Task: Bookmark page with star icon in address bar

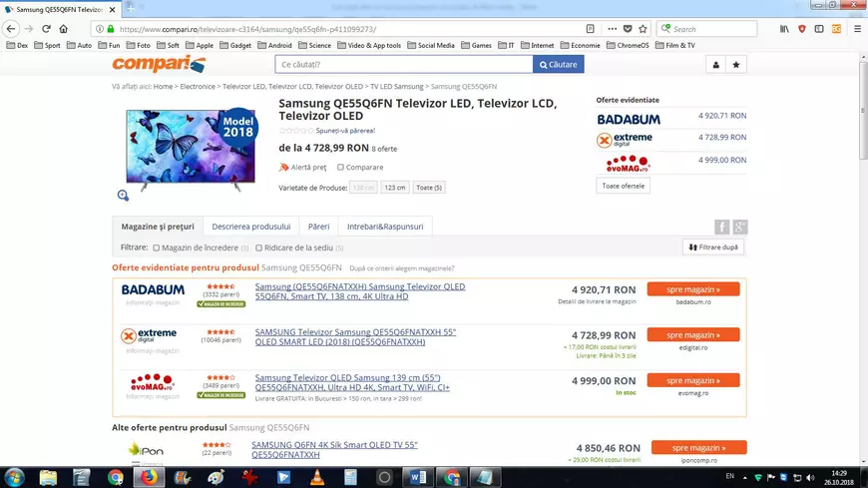Action: pyautogui.click(x=643, y=29)
